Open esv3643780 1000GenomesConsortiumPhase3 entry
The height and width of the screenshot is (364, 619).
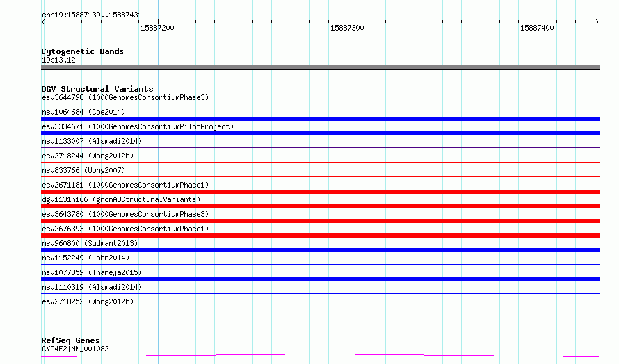coord(125,214)
